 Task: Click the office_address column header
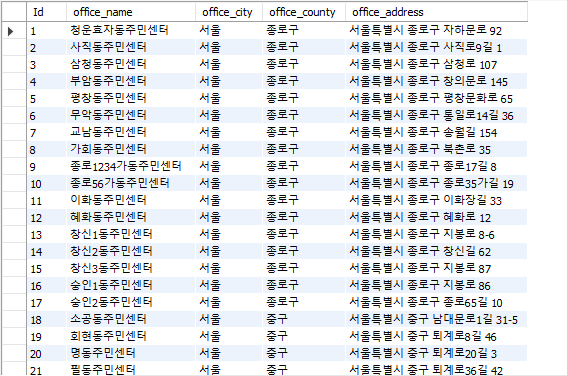pyautogui.click(x=436, y=12)
